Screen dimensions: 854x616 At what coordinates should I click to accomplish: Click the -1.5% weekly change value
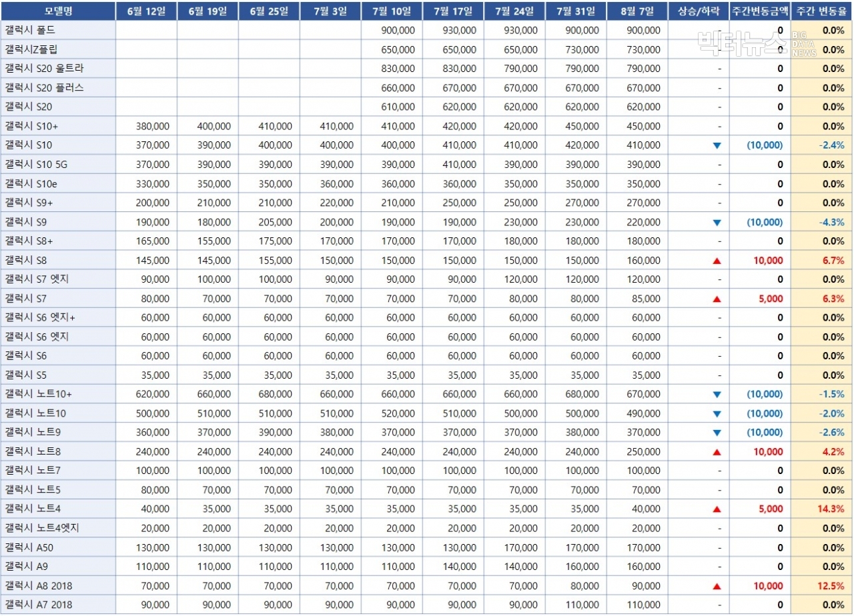[x=831, y=395]
